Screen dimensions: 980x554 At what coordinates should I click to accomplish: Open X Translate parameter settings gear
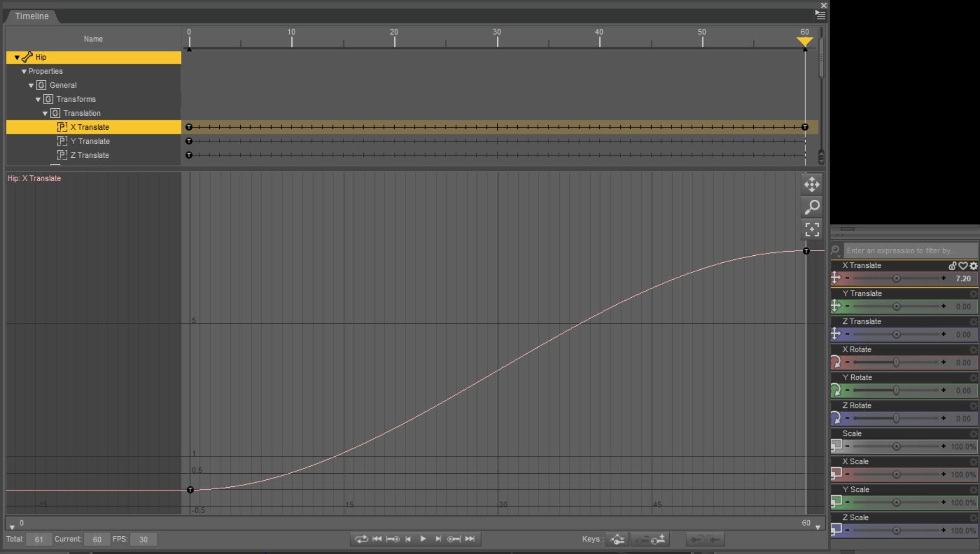973,266
